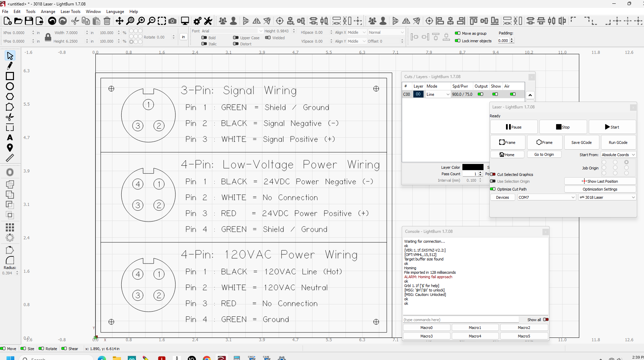The image size is (644, 360).
Task: Select the Pan/move view arrows icon
Action: coord(119,21)
